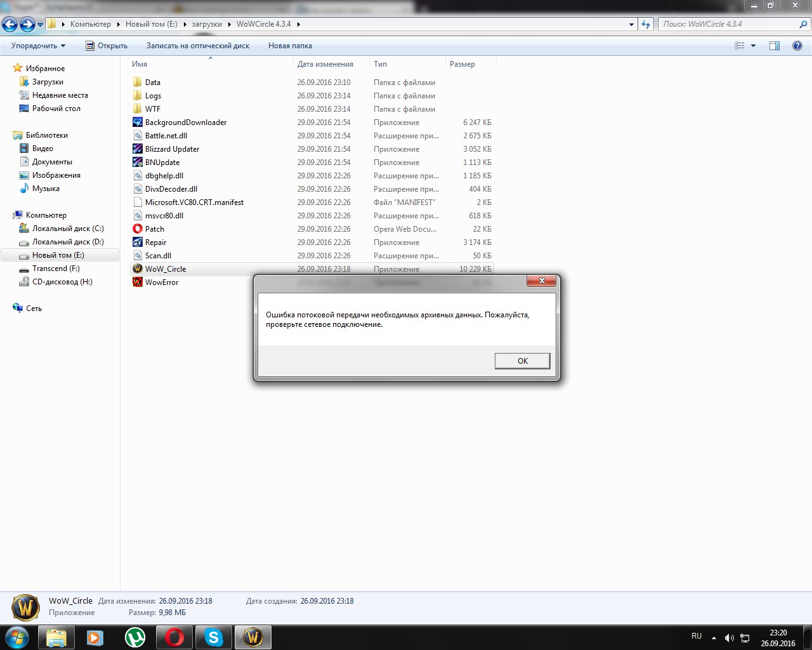Image resolution: width=812 pixels, height=650 pixels.
Task: Close the error dialog with X
Action: click(541, 281)
